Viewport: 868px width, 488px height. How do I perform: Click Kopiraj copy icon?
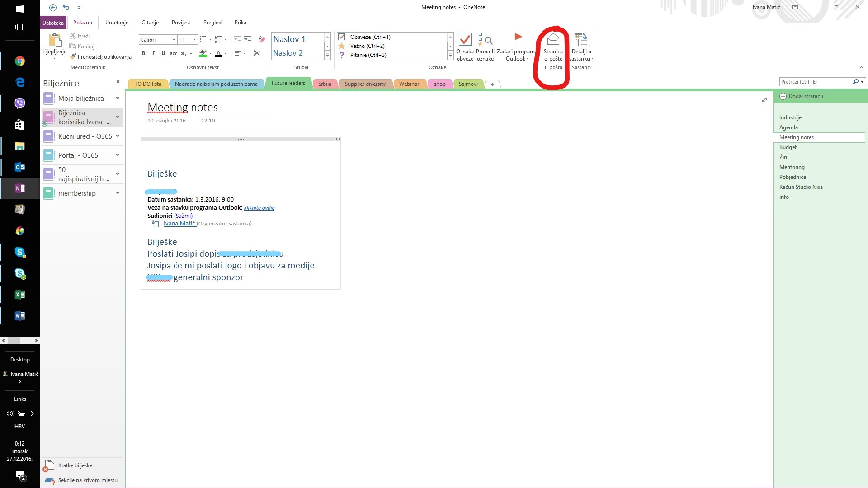tap(73, 46)
